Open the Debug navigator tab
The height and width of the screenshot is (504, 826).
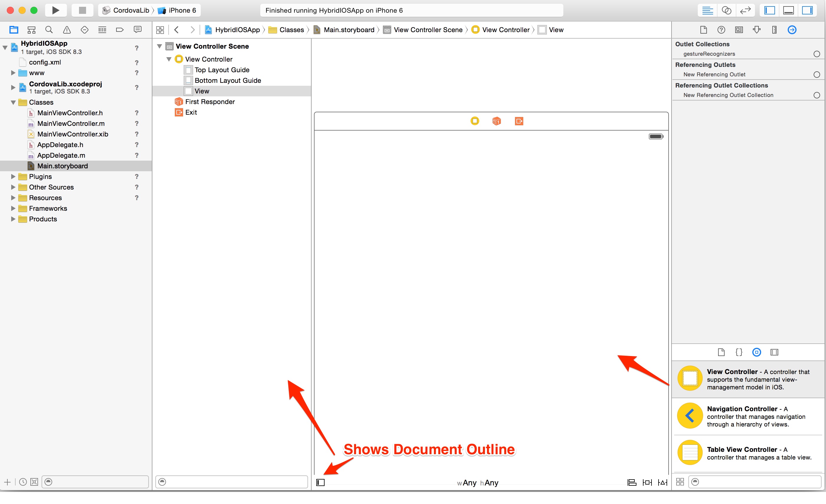[102, 30]
